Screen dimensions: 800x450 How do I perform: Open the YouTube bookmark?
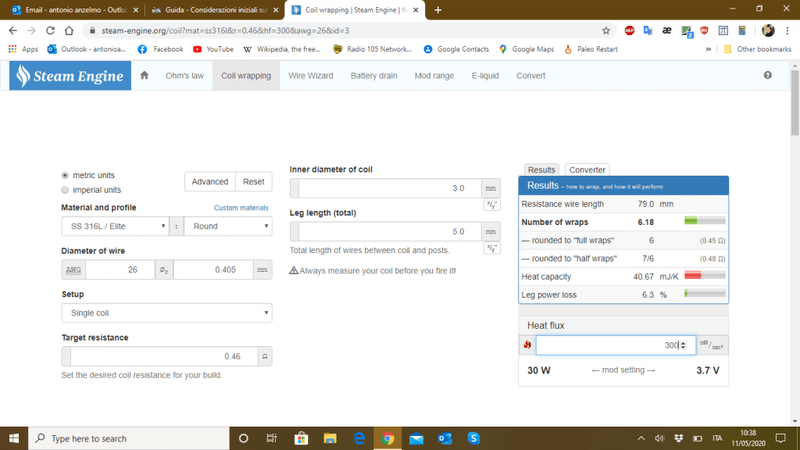click(x=213, y=49)
